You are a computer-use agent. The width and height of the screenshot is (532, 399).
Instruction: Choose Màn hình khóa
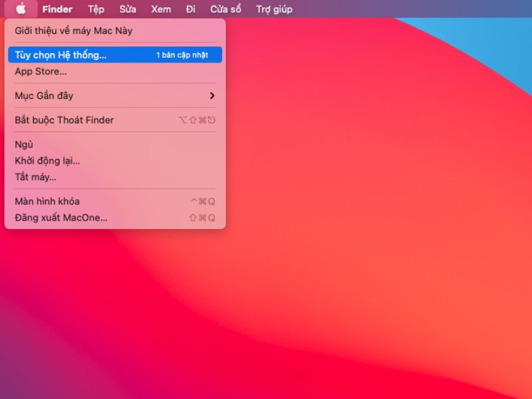[x=115, y=201]
